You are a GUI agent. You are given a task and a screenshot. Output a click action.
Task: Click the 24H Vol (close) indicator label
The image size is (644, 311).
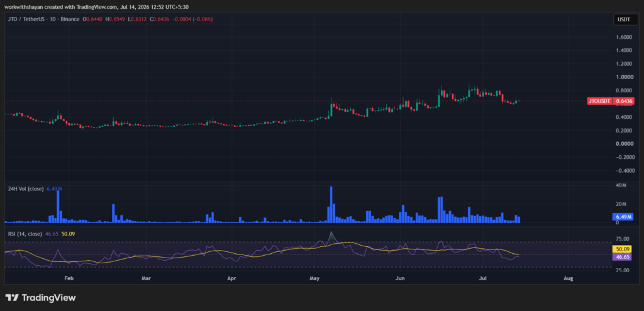coord(26,188)
